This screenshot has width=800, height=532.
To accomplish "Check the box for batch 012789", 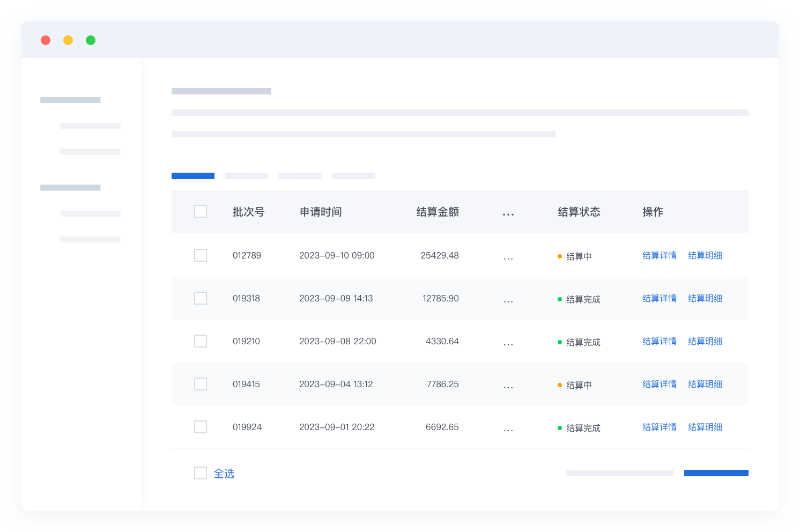I will pos(201,255).
